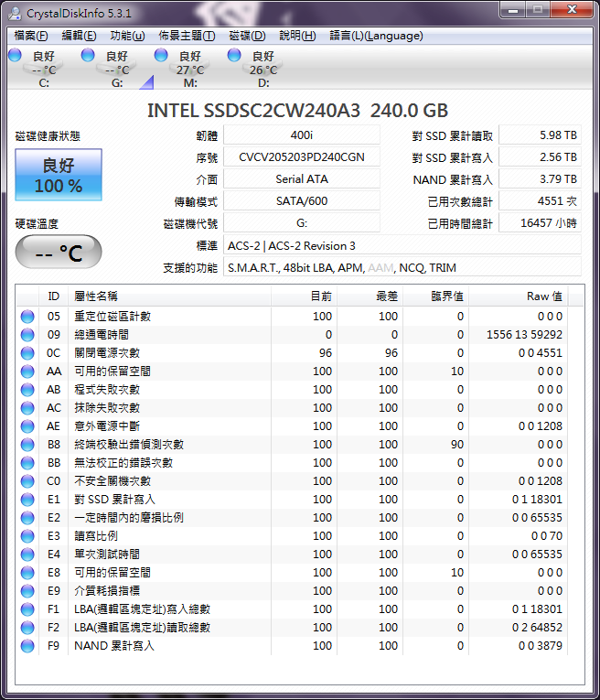
Task: Open the 語言(L)(Language) menu
Action: click(x=376, y=36)
